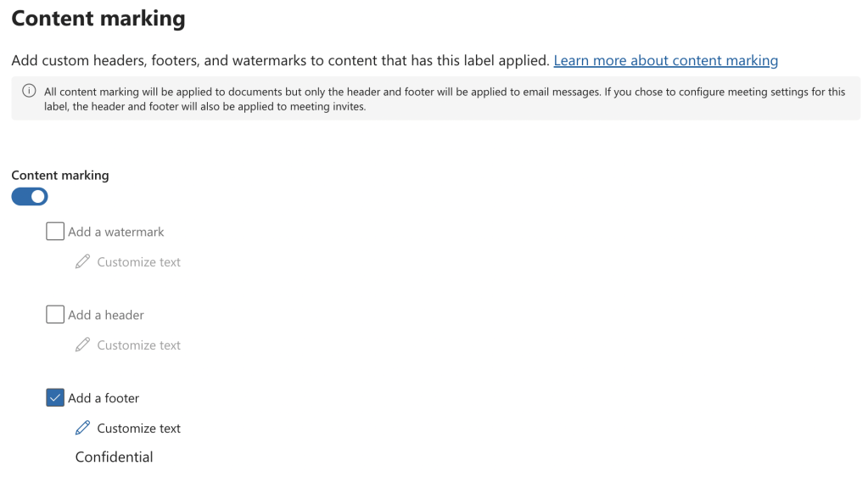Open the Learn more about content marking link
Viewport: 868px width, 477px height.
(x=665, y=61)
